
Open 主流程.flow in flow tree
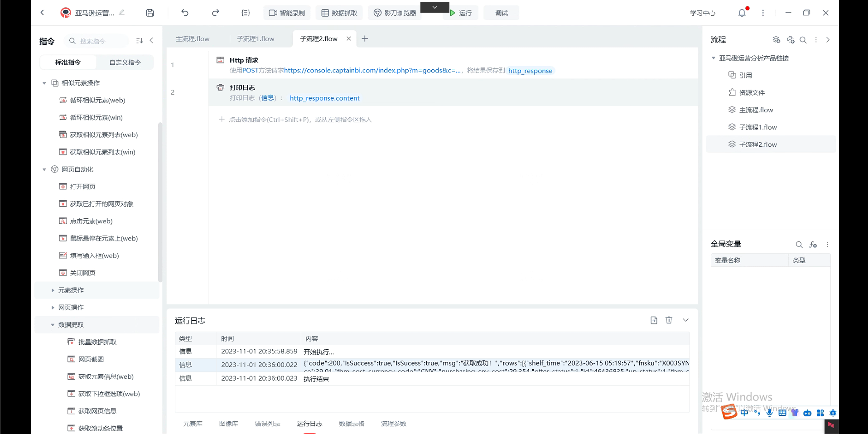(751, 110)
